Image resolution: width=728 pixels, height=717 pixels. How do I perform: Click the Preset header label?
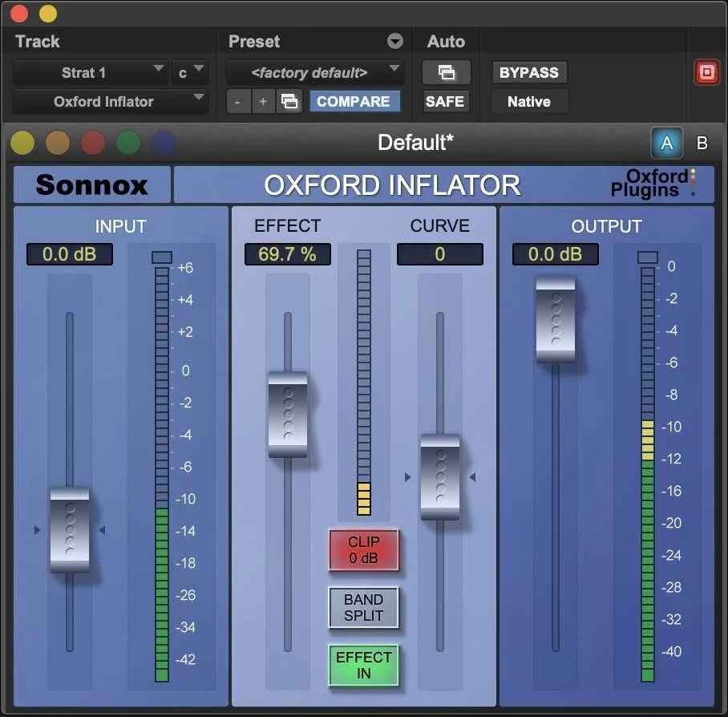(254, 42)
